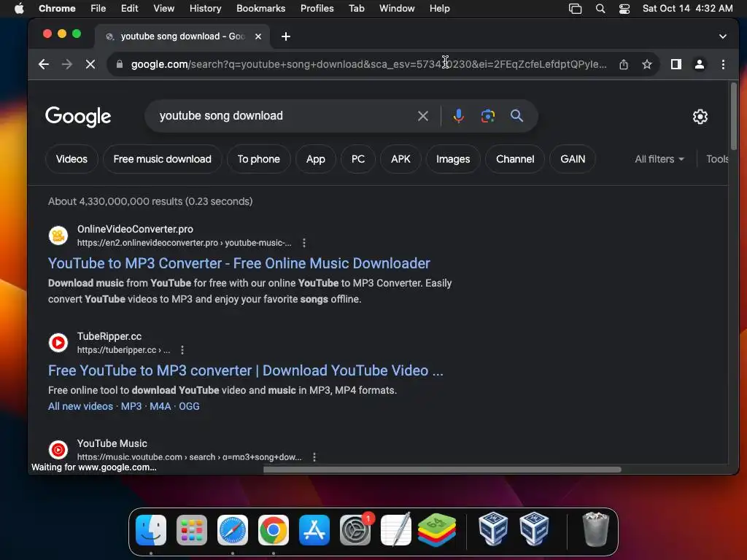747x560 pixels.
Task: Select the To phone filter chip
Action: point(259,159)
